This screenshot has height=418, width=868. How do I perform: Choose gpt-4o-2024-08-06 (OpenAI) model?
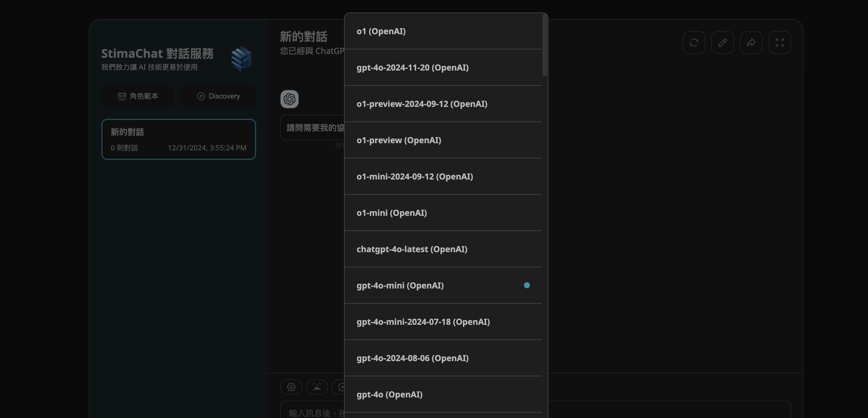(x=443, y=358)
